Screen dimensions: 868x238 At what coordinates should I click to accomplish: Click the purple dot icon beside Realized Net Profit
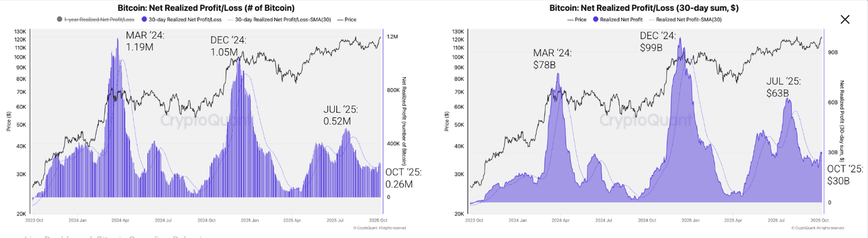click(x=596, y=20)
